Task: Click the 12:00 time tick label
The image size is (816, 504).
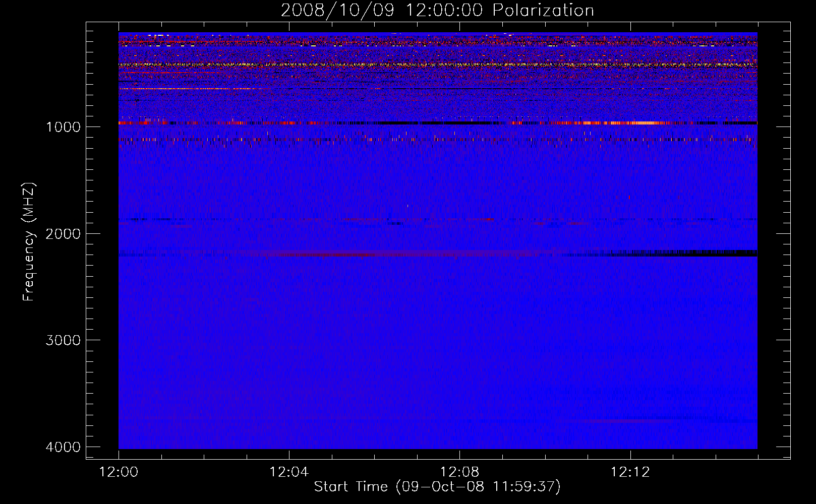Action: pyautogui.click(x=119, y=472)
